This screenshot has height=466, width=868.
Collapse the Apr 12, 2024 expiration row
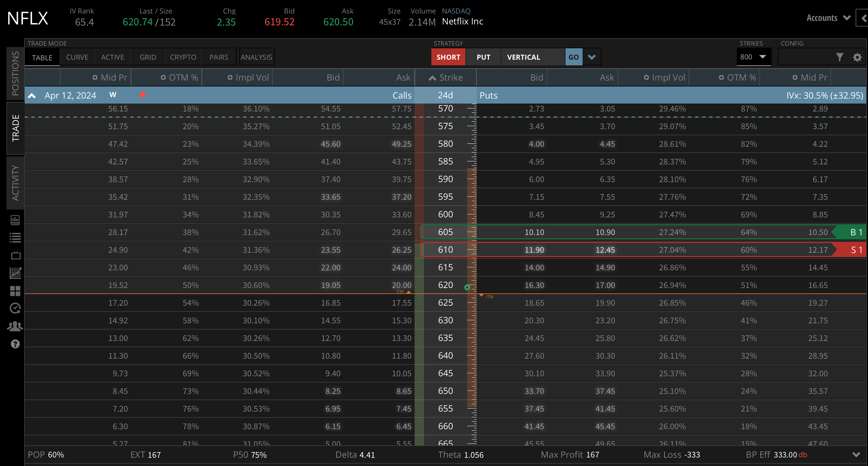pyautogui.click(x=32, y=95)
